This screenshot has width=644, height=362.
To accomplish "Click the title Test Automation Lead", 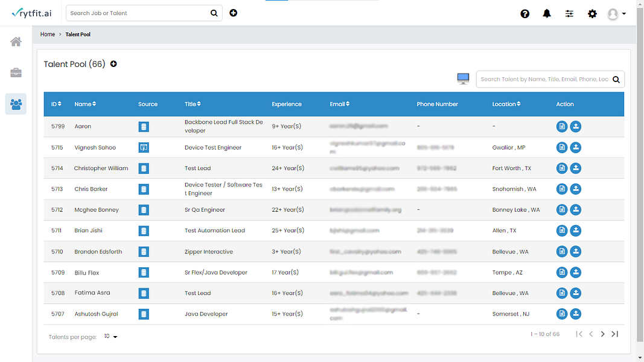I will (215, 230).
